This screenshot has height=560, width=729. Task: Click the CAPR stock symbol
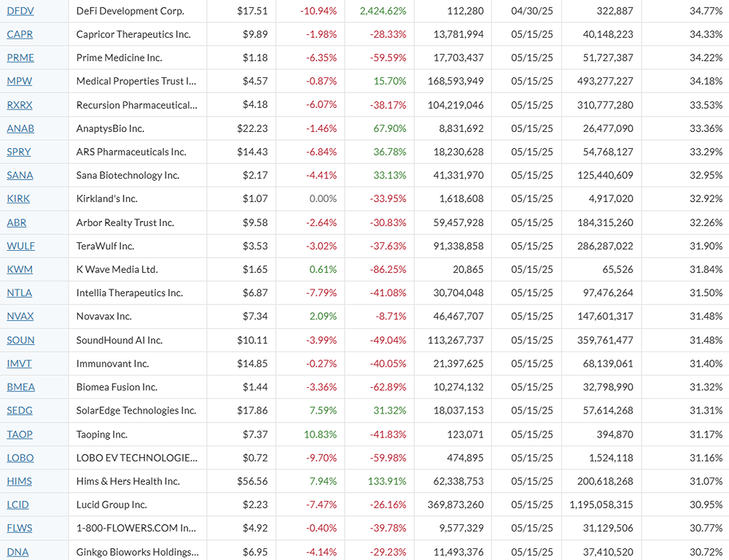[20, 34]
